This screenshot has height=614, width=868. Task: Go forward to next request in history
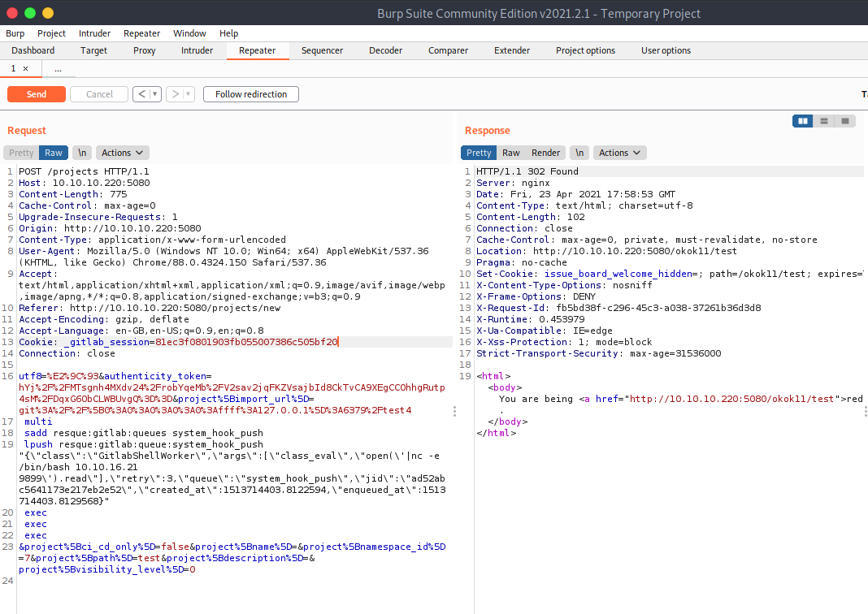point(175,94)
